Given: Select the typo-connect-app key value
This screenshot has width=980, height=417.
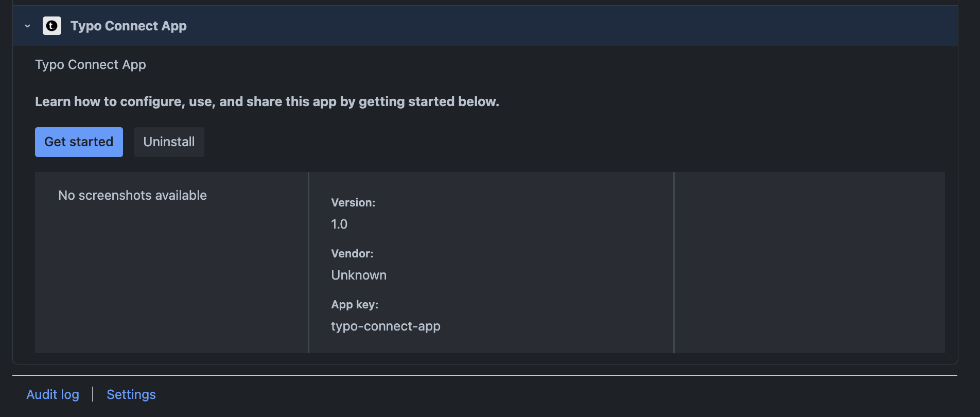Looking at the screenshot, I should point(386,326).
